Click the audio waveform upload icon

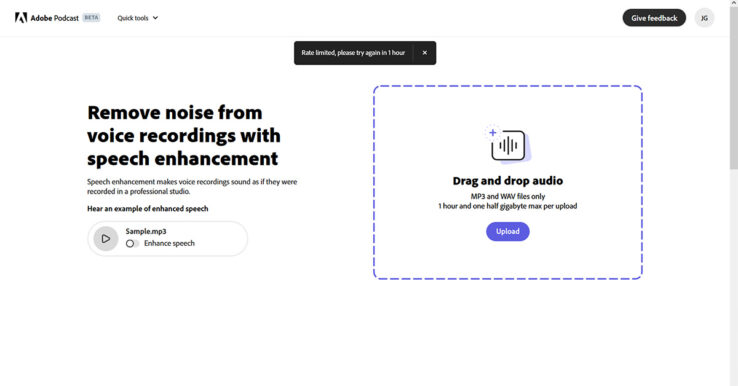point(507,145)
